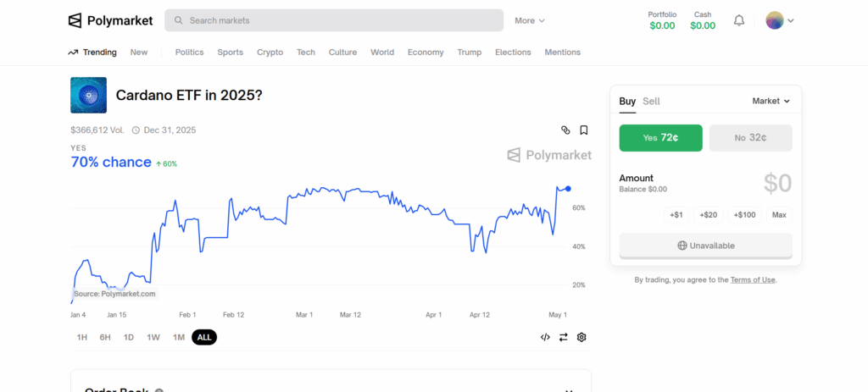Open the Polymarket home logo
The height and width of the screenshot is (392, 868).
pyautogui.click(x=110, y=20)
